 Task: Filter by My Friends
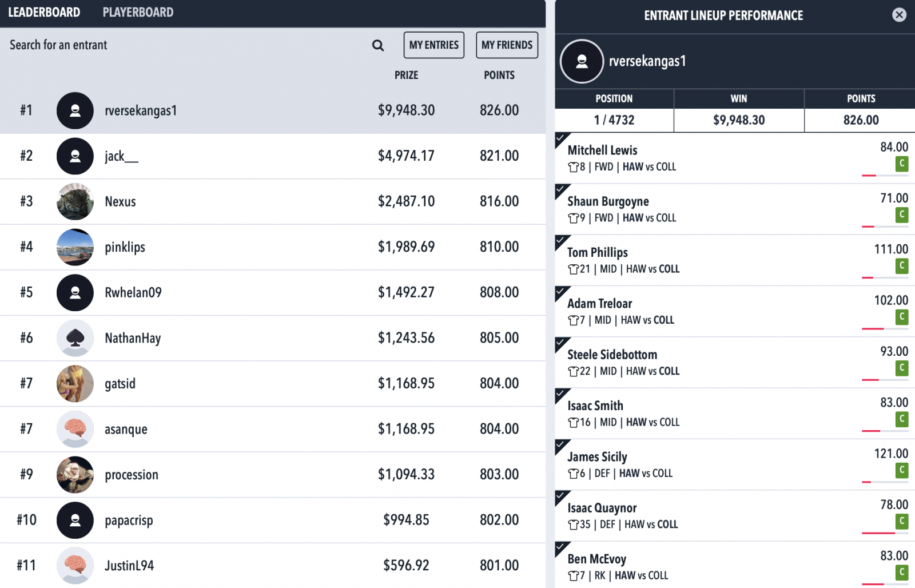coord(507,45)
